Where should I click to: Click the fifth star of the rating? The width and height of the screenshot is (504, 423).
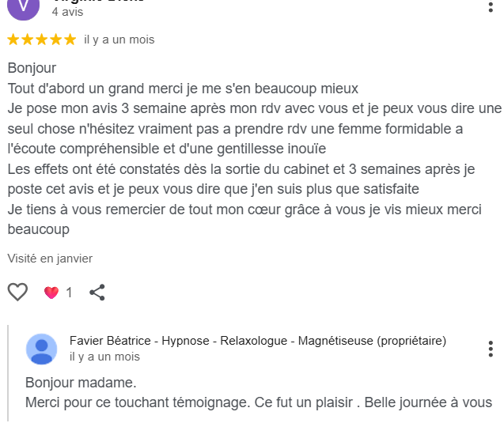click(70, 40)
